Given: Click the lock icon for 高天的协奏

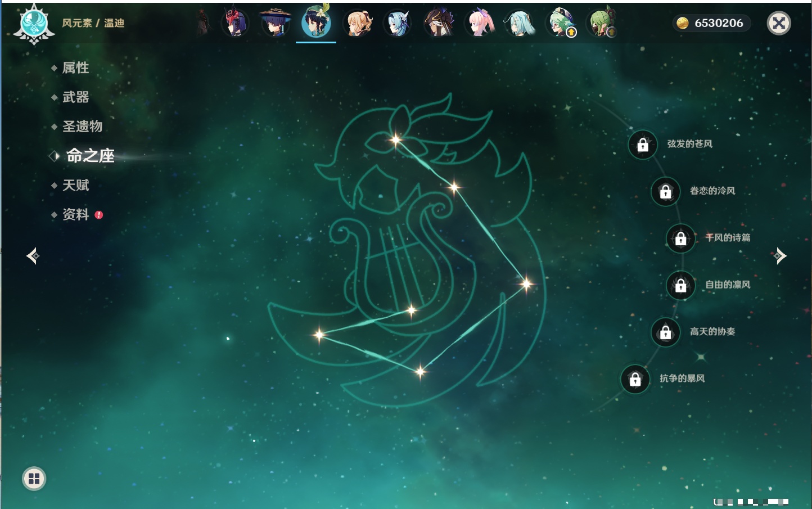Looking at the screenshot, I should click(665, 332).
